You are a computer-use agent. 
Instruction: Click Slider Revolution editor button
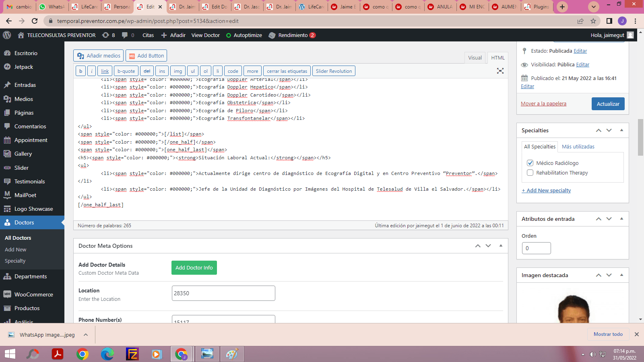(x=334, y=71)
